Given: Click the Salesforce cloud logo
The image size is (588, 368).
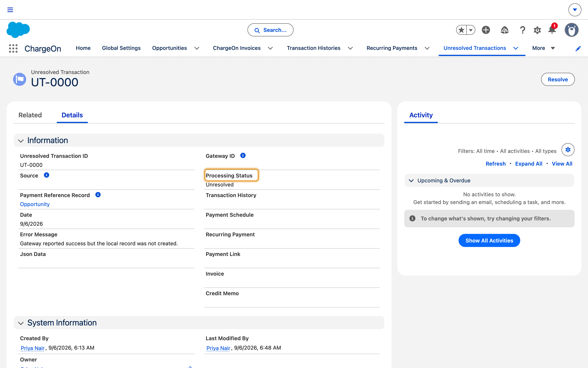Looking at the screenshot, I should pos(18,30).
